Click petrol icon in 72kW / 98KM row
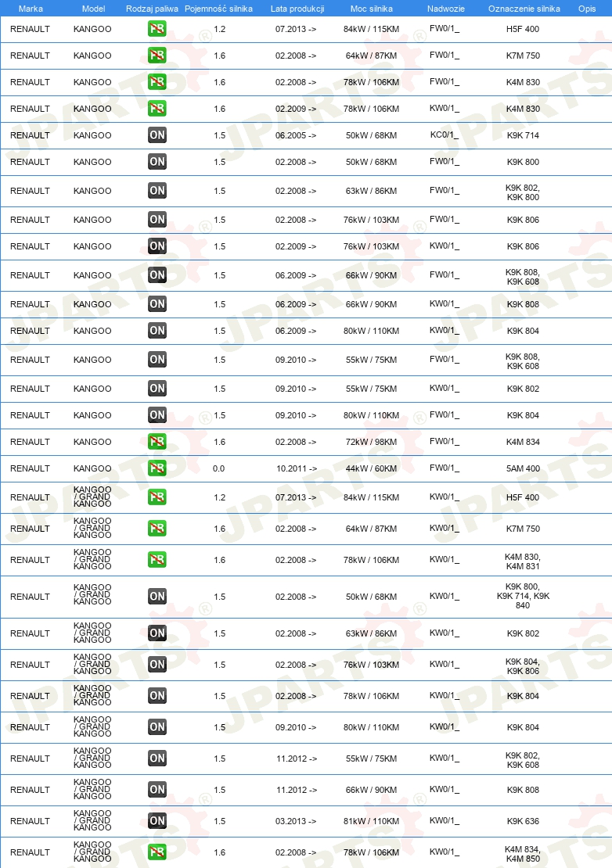This screenshot has width=612, height=868. pos(157,442)
